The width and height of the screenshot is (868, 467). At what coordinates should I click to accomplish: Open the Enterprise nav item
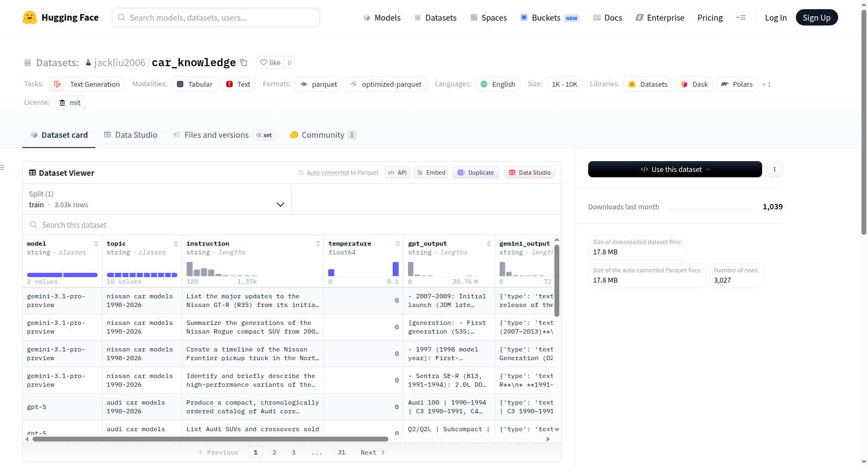(x=660, y=17)
